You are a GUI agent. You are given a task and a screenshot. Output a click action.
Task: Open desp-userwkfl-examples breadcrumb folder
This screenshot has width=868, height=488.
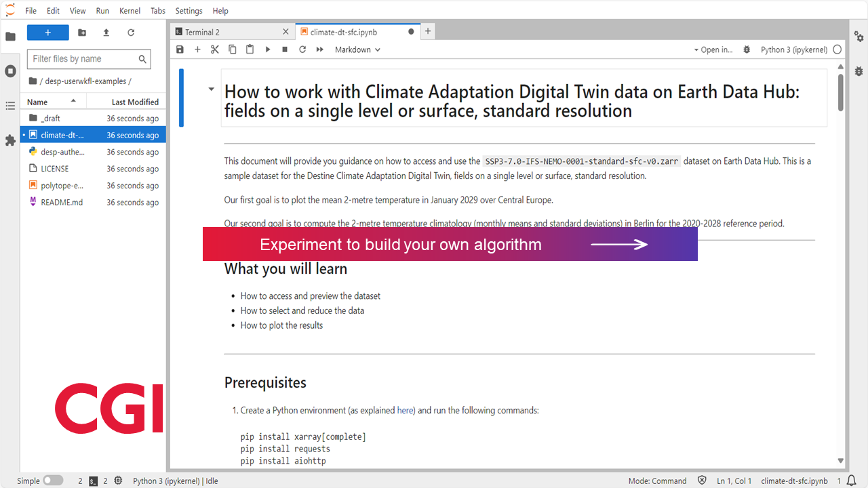[85, 81]
